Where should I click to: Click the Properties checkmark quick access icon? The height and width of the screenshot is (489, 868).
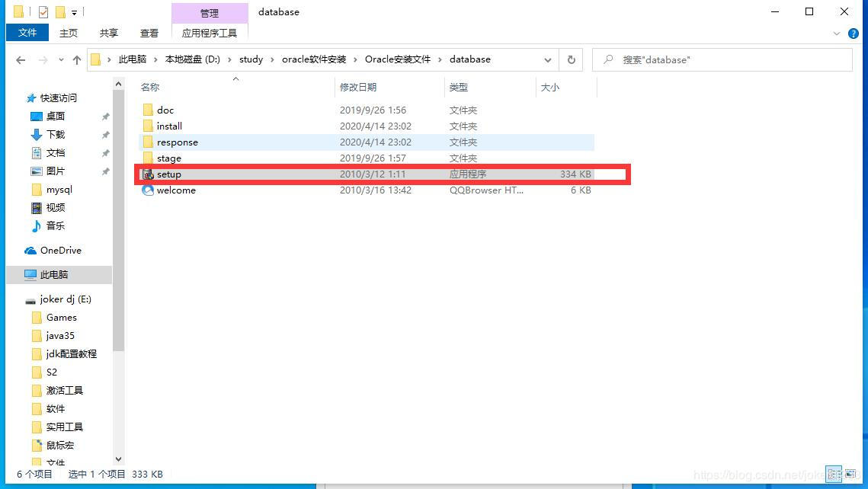[43, 11]
